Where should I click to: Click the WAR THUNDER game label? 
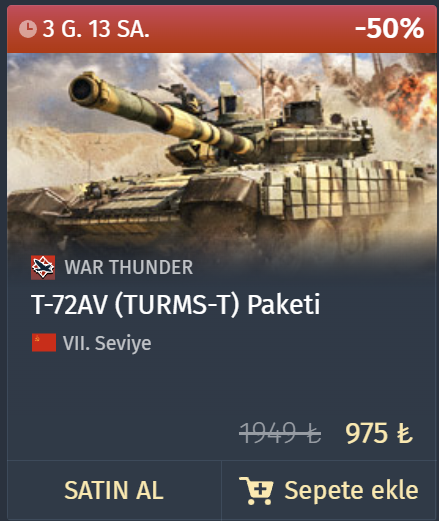point(129,267)
